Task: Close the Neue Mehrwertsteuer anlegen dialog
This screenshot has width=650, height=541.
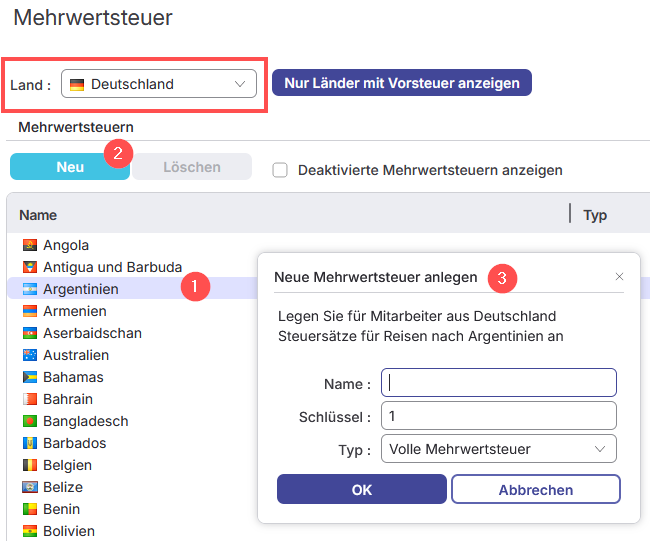Action: 619,276
